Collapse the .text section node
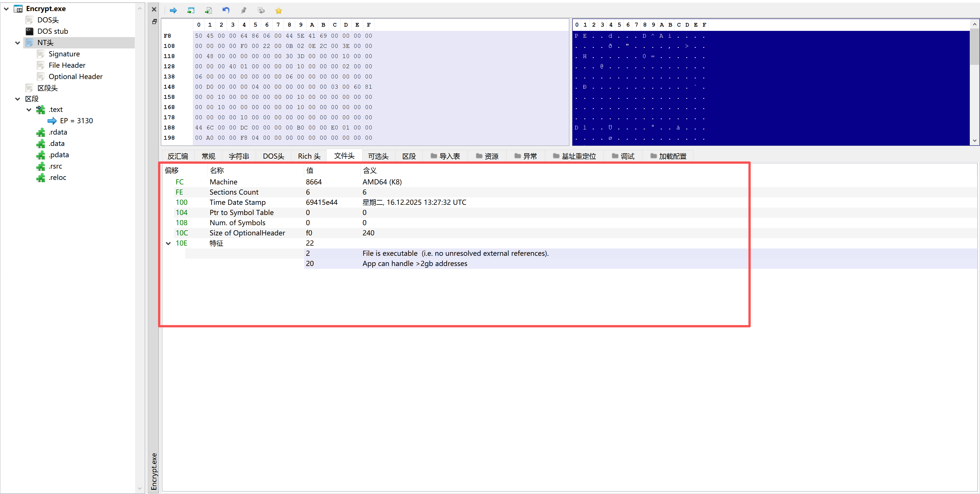 pos(29,110)
